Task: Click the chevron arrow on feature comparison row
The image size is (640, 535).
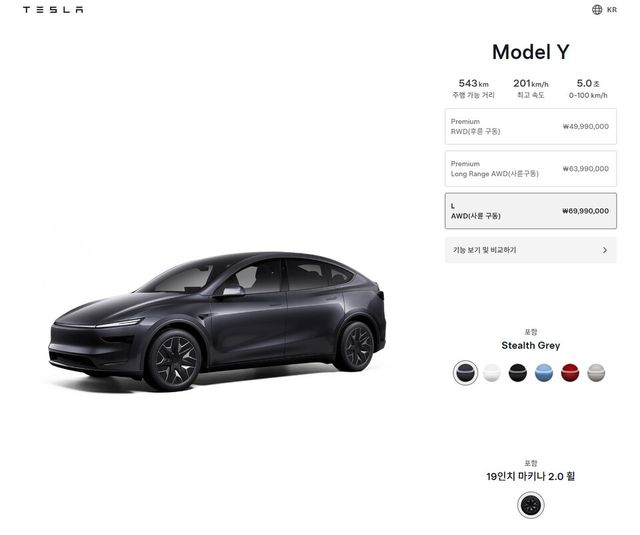Action: pyautogui.click(x=605, y=250)
